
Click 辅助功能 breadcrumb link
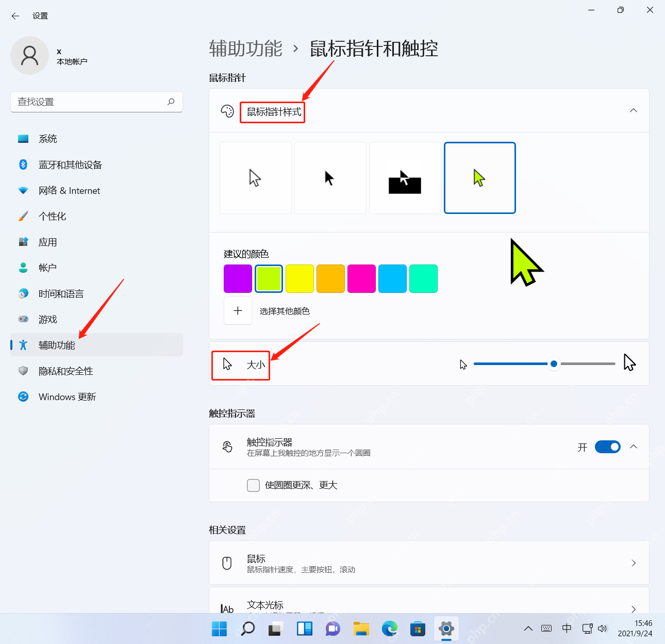point(245,48)
